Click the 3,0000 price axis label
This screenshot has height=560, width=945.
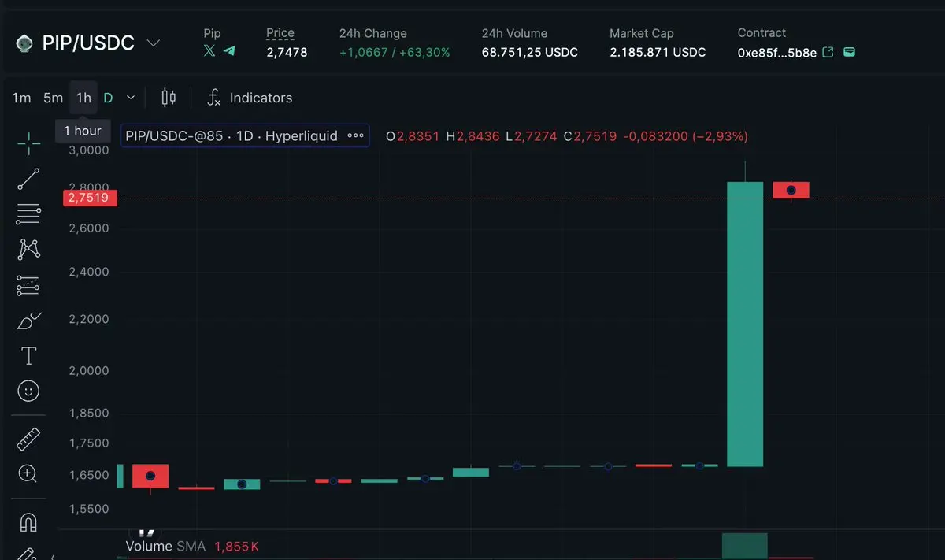click(x=87, y=150)
